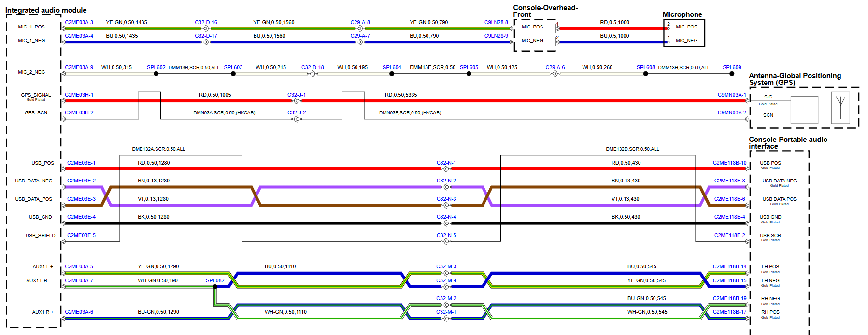
Task: Click the inline connector symbol at C32-J-1
Action: pos(297,101)
